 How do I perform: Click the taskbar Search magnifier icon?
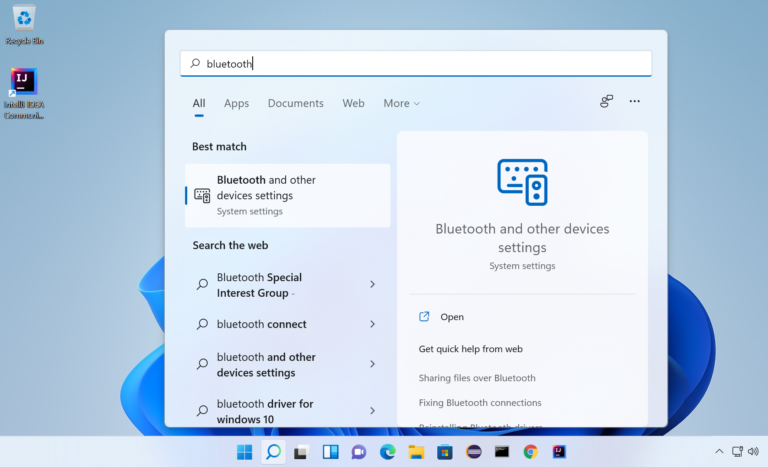tap(273, 451)
